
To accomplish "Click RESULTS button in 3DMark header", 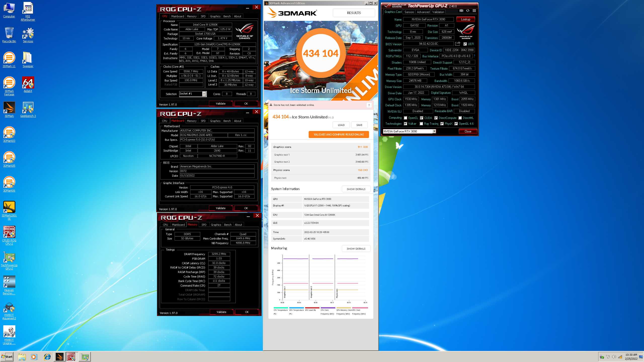I will (354, 13).
